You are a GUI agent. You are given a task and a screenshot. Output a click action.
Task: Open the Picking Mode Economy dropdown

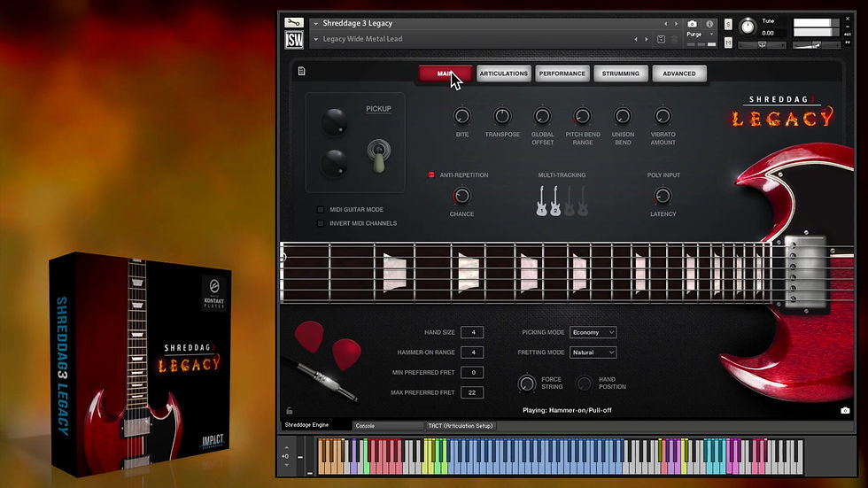coord(593,332)
